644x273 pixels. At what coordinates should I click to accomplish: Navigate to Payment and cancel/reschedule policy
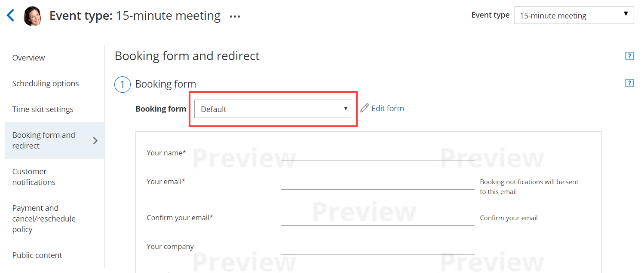[x=44, y=218]
